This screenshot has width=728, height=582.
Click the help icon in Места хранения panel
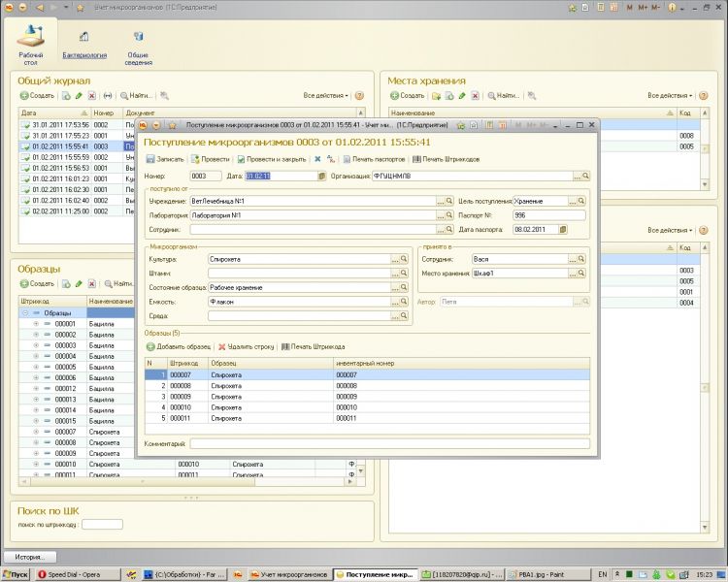[x=705, y=96]
